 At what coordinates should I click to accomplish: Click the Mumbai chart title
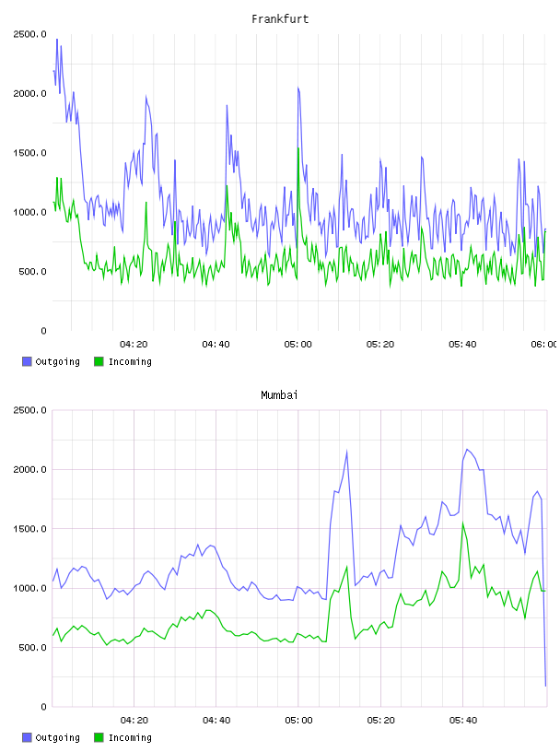279,395
